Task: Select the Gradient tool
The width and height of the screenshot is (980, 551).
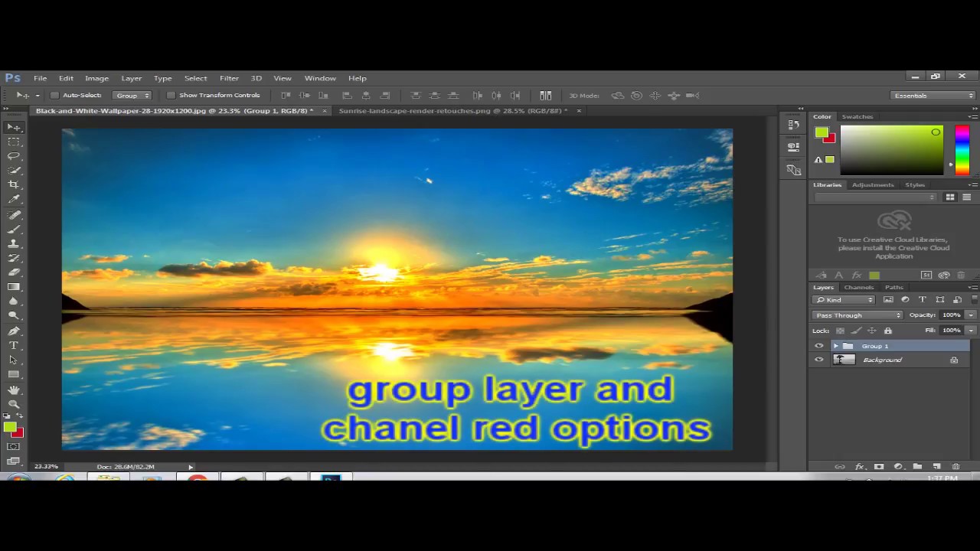Action: [x=14, y=287]
